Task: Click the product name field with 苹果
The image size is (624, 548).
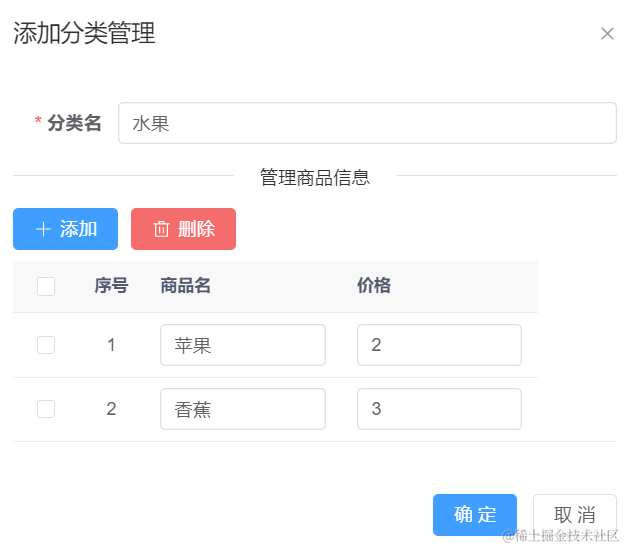Action: tap(242, 345)
